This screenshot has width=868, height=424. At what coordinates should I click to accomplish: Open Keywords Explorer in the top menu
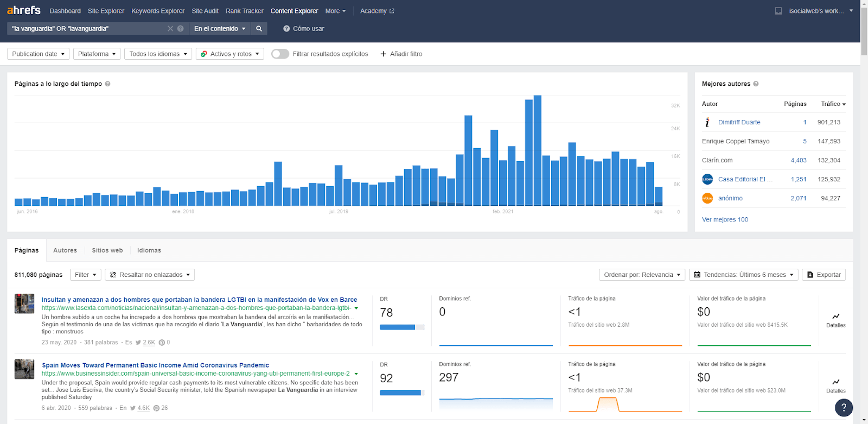coord(158,11)
